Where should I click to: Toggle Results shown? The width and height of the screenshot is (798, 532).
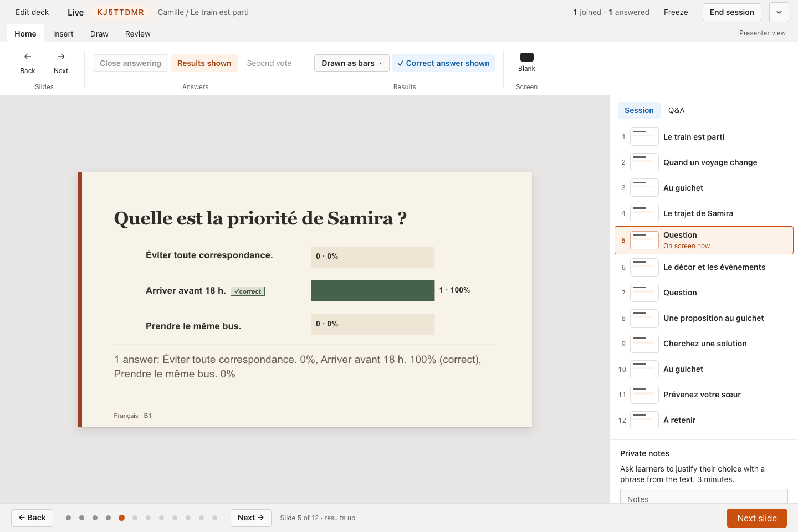coord(204,63)
